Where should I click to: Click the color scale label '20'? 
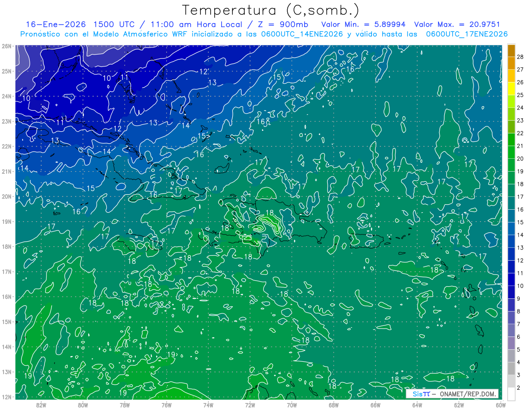tap(520, 159)
